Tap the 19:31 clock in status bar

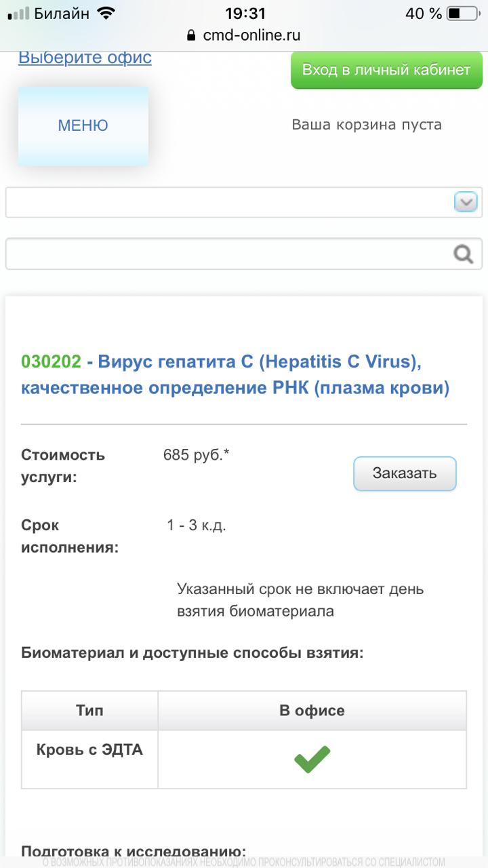[x=244, y=14]
